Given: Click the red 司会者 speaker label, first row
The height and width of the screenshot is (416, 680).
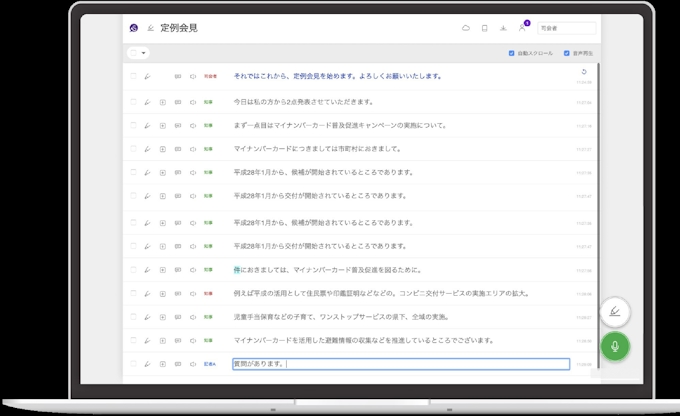Looking at the screenshot, I should pyautogui.click(x=210, y=76).
